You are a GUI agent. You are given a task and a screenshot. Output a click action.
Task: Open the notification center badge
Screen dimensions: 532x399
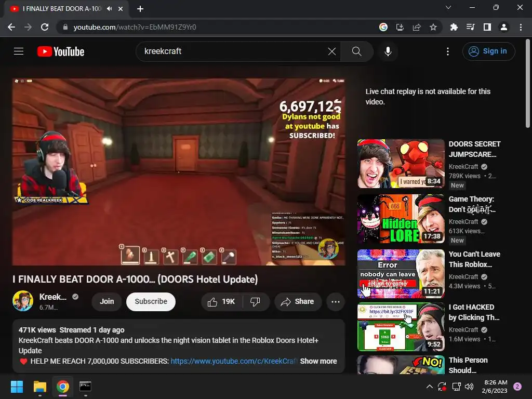pos(517,387)
